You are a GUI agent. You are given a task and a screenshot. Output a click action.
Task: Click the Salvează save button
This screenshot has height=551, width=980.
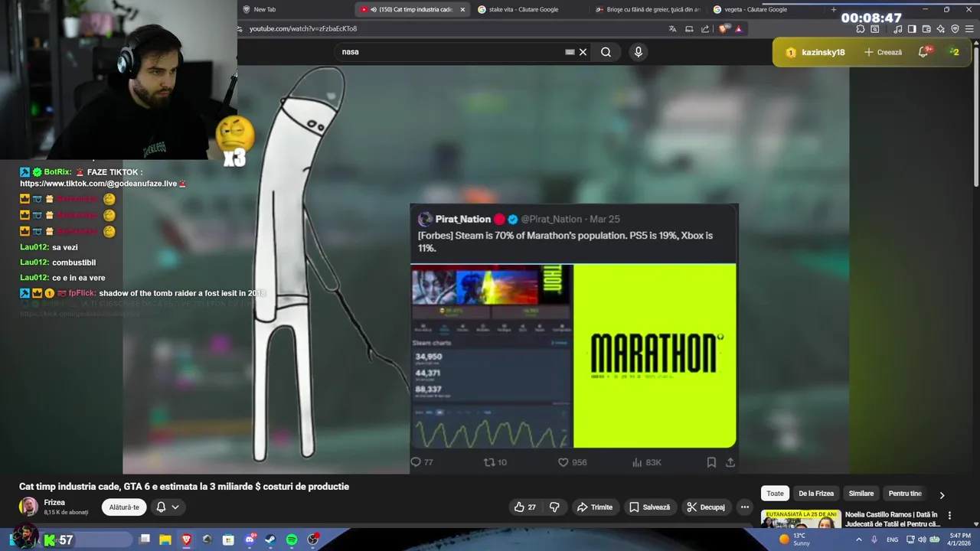649,507
